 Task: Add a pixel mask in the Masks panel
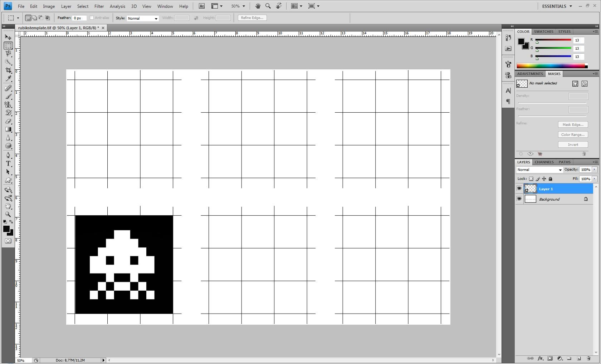click(575, 84)
